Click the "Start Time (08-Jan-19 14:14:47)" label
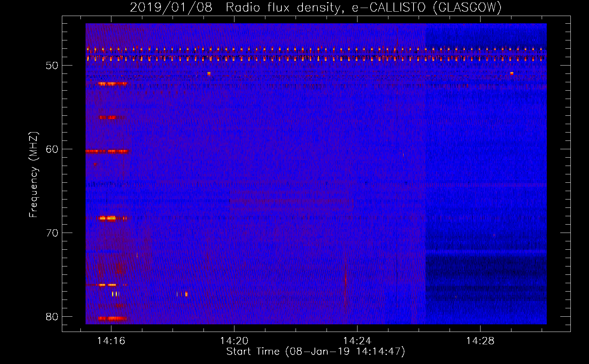This screenshot has height=364, width=589. click(316, 352)
